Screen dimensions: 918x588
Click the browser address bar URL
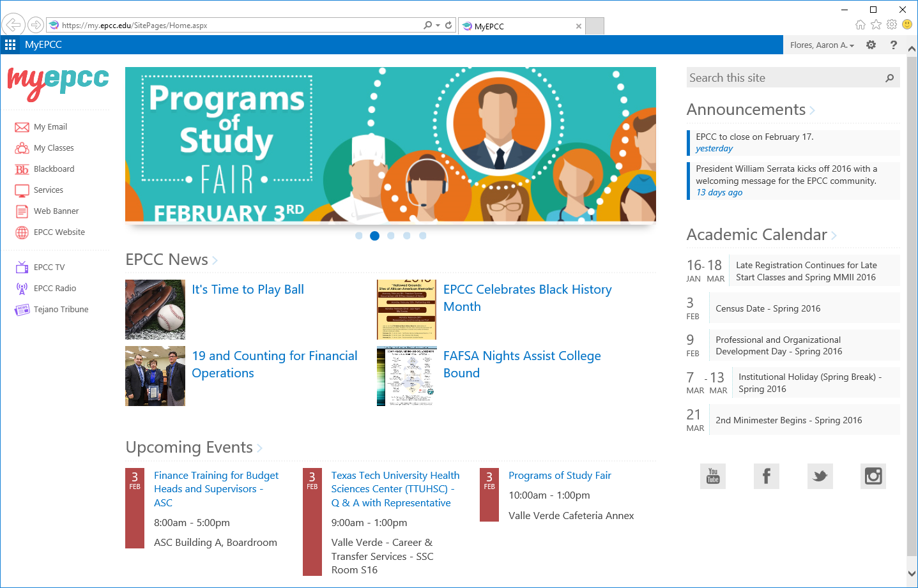[x=135, y=26]
